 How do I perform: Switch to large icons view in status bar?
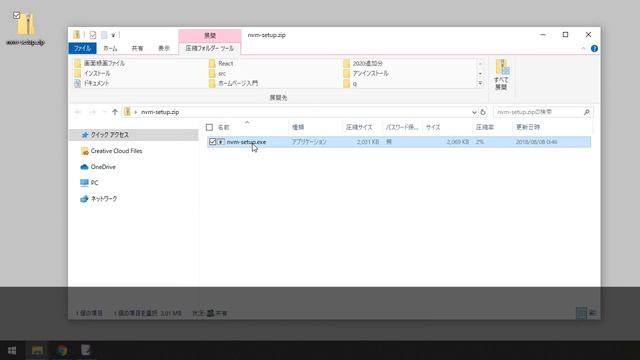click(x=592, y=313)
